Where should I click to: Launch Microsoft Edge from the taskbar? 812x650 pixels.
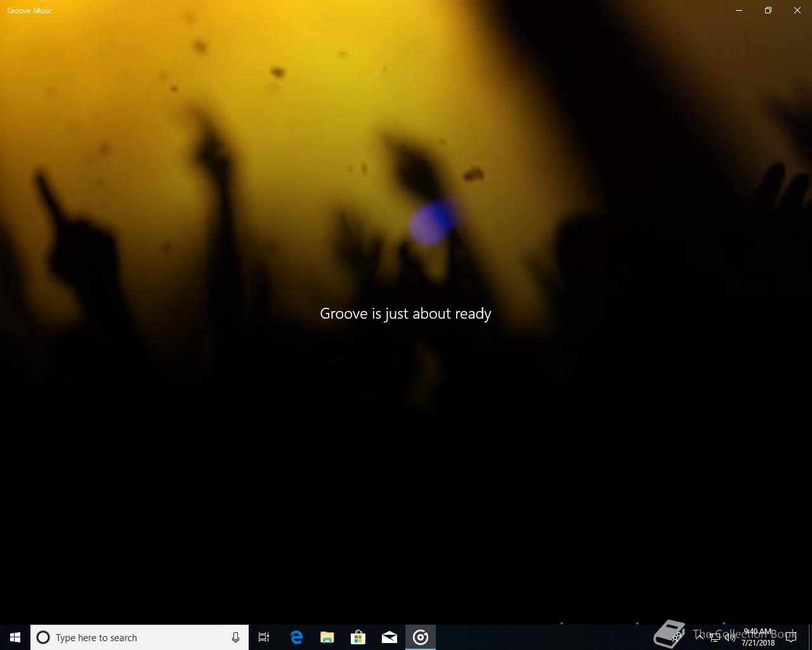coord(296,637)
